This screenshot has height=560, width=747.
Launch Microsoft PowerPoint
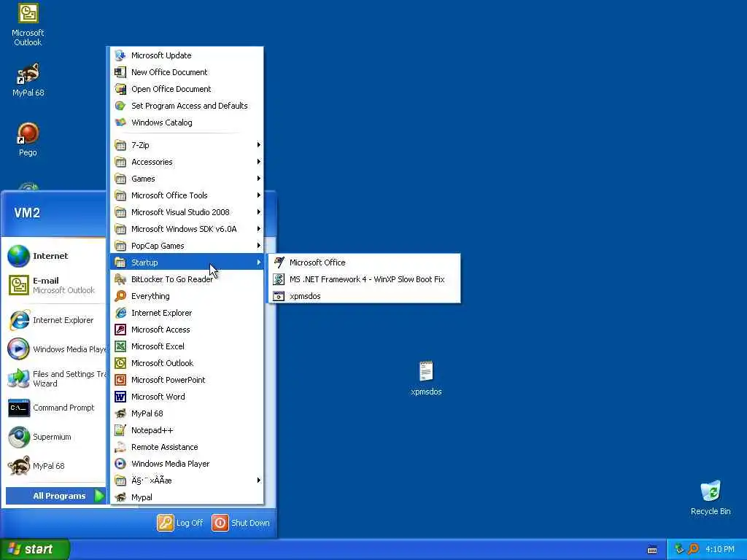click(187, 379)
